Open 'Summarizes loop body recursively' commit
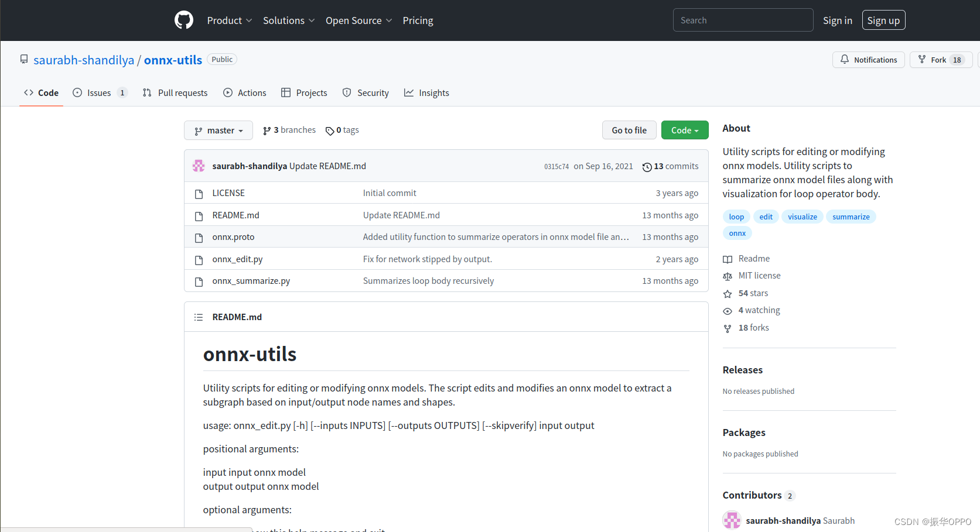The height and width of the screenshot is (532, 980). 428,281
